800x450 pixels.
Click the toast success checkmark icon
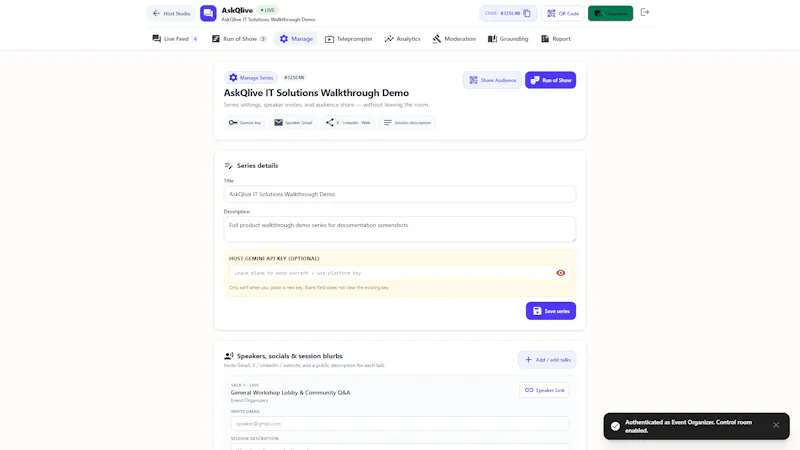615,427
